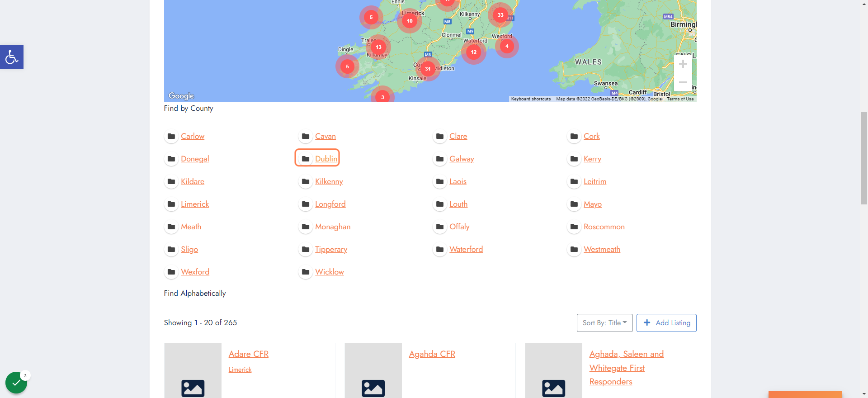Click the map cluster marker showing 4
868x398 pixels.
507,46
